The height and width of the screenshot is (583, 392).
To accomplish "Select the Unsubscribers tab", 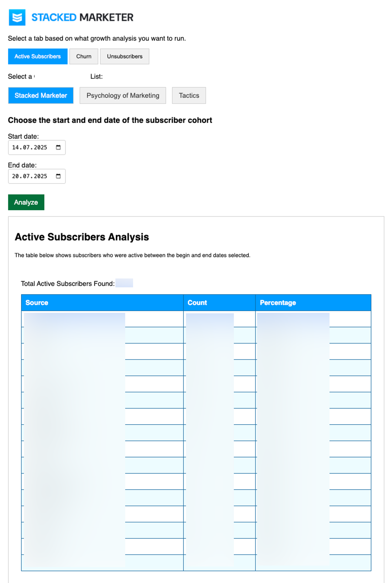I will (125, 57).
